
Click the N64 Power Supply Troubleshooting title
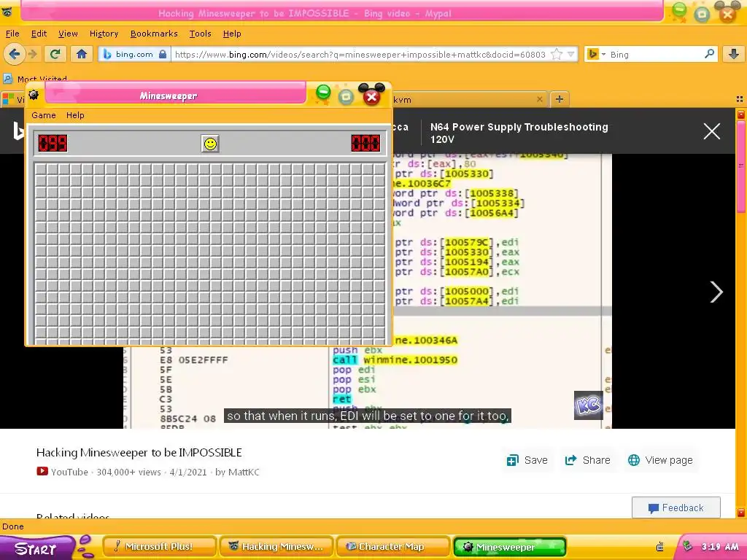[x=519, y=133]
